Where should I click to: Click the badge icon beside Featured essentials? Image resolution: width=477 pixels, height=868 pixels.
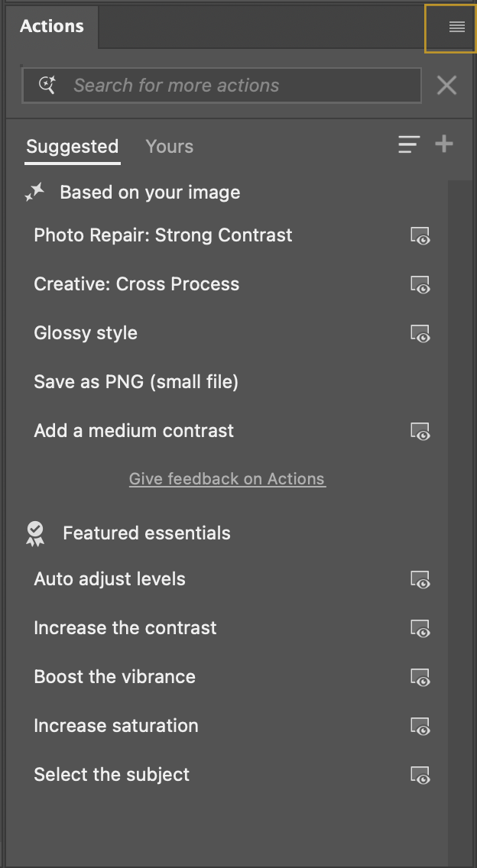pos(34,533)
